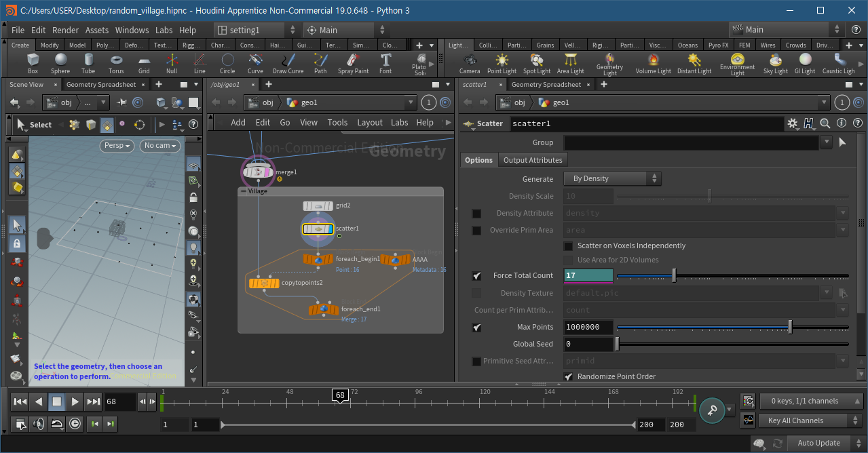
Task: Open the Generate By Density dropdown
Action: 612,178
